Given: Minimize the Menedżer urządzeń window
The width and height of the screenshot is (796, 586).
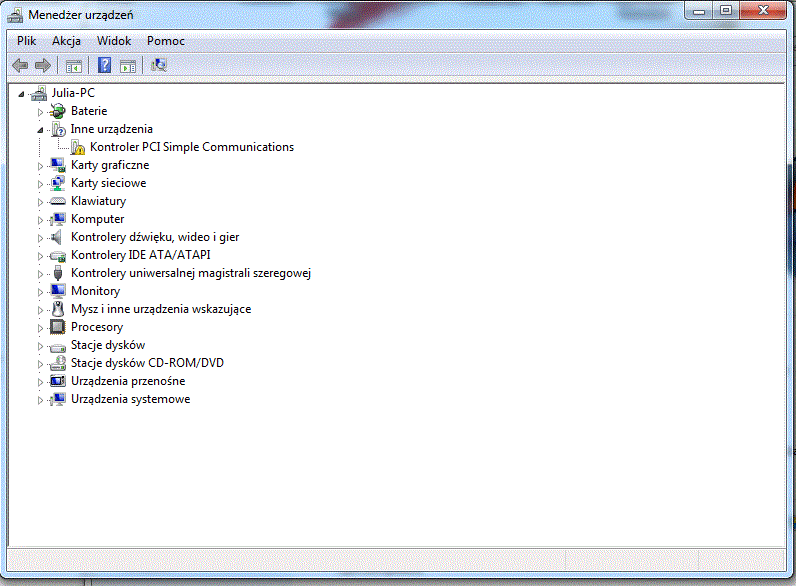Looking at the screenshot, I should pyautogui.click(x=700, y=11).
